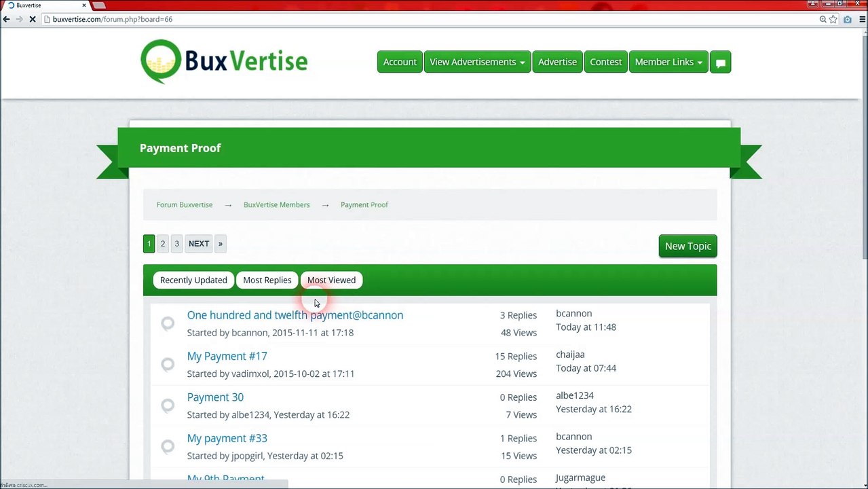Click the BuxVertise logo
Viewport: 868px width, 489px height.
point(224,61)
